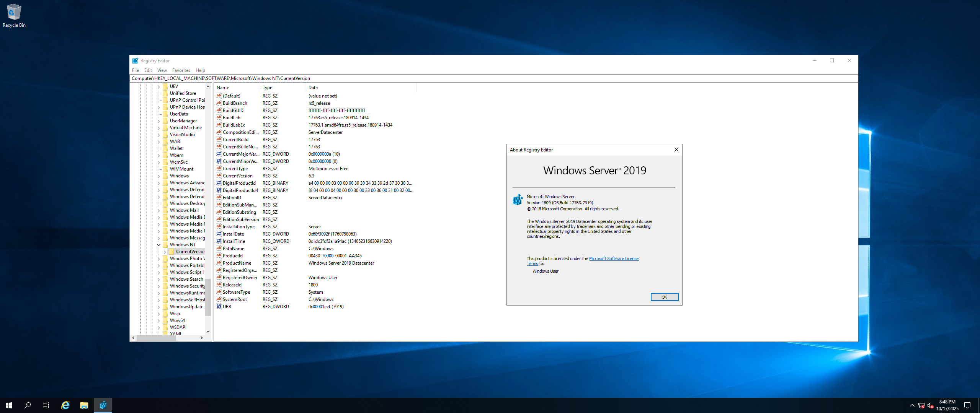Screen dimensions: 980x413
Task: Click the Registry Editor taskbar icon
Action: click(103, 405)
